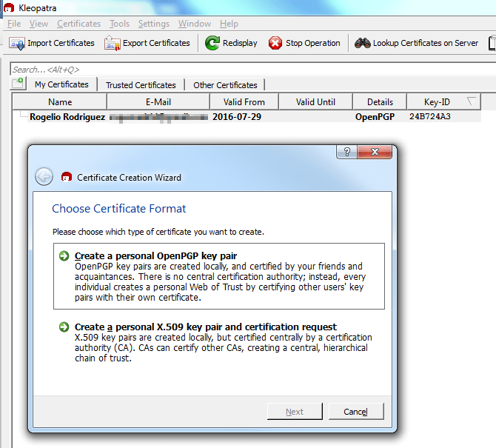The height and width of the screenshot is (448, 496).
Task: Click the Import Certificates toolbar icon
Action: click(17, 43)
